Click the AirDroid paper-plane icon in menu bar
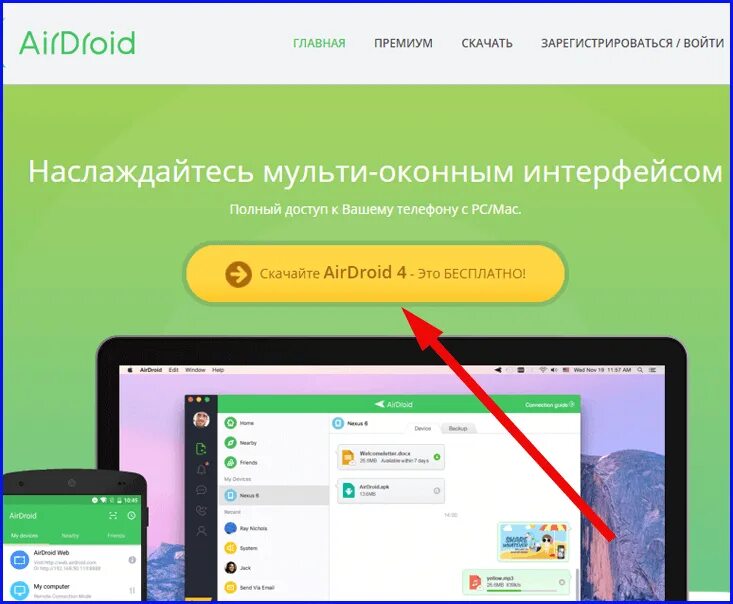Screen dimensions: 733x604 498,370
